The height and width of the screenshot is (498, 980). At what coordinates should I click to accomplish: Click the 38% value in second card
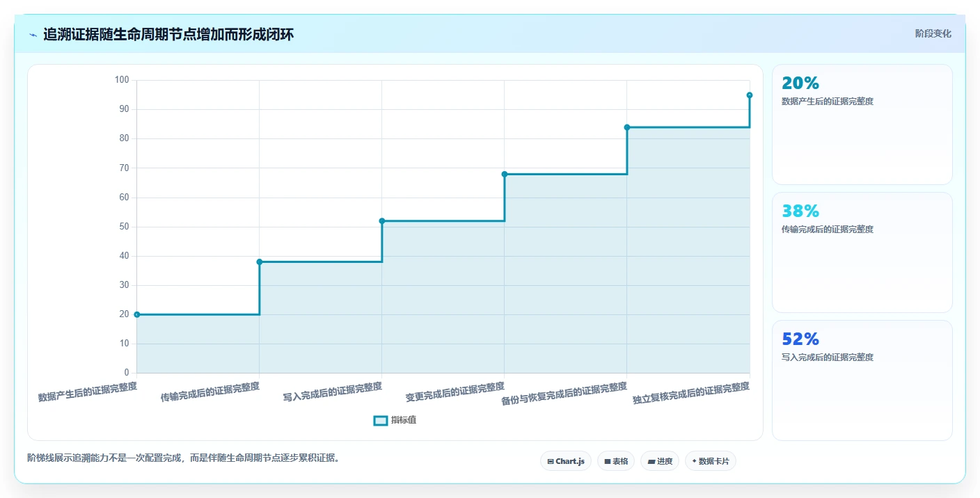click(800, 211)
